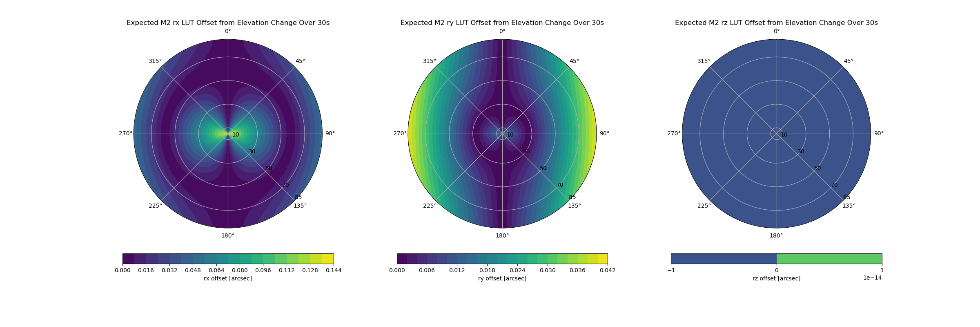Screen dimensions: 980x327
Task: Click the center of the ry polar plot
Action: click(502, 134)
